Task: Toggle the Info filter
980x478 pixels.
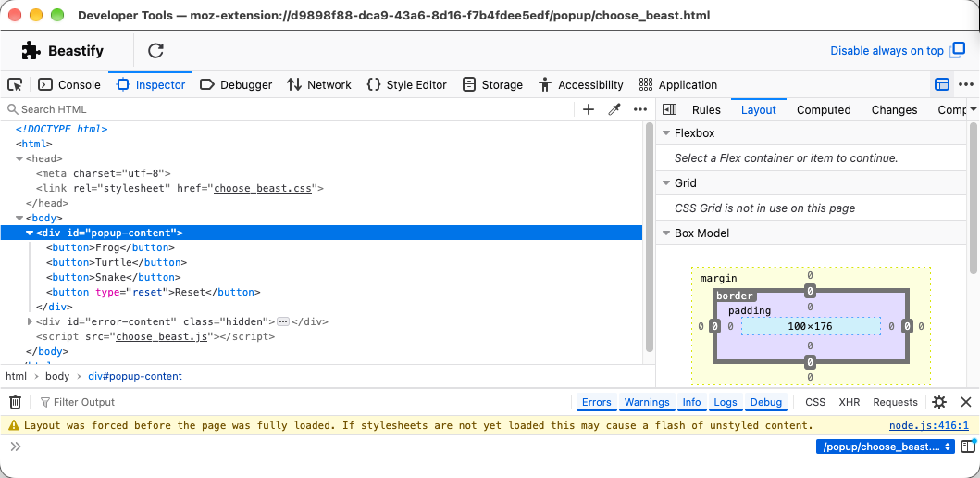Action: click(x=691, y=402)
